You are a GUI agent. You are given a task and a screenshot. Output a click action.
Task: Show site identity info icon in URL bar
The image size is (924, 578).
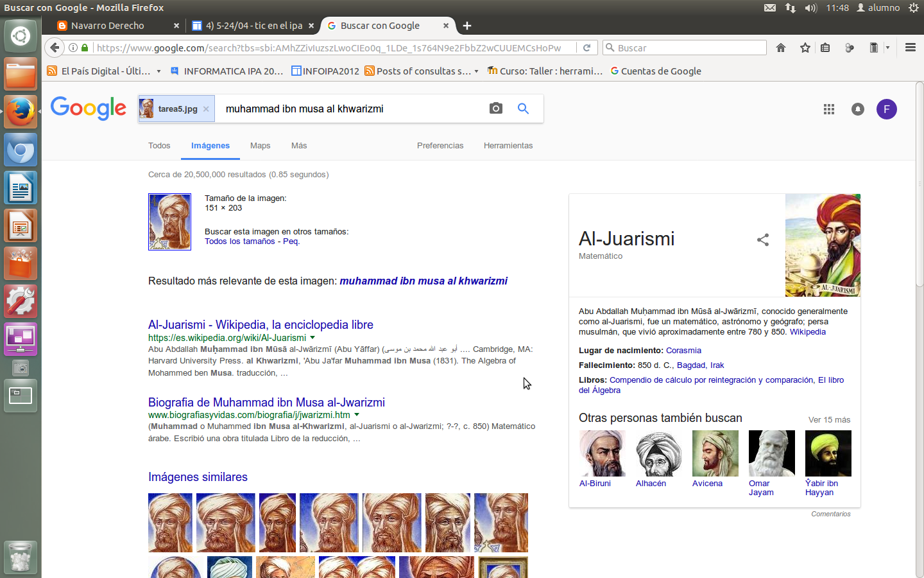(x=73, y=48)
